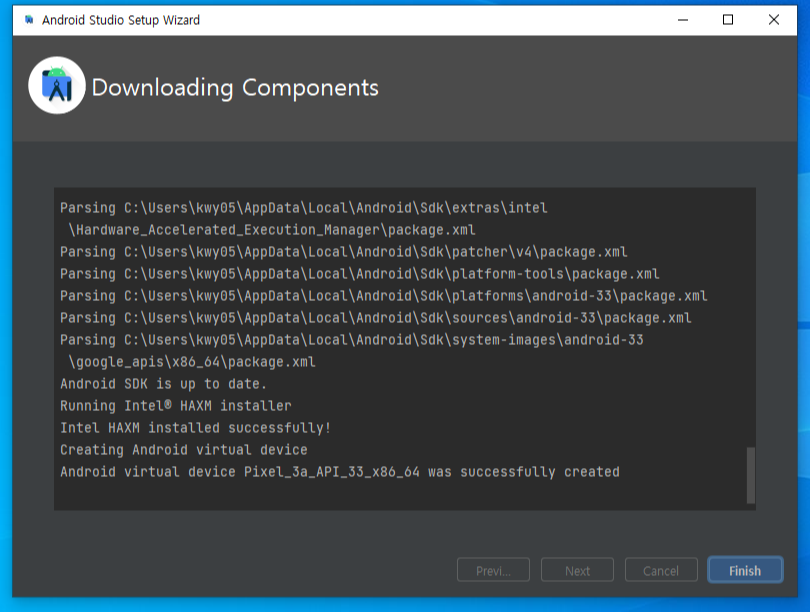This screenshot has height=612, width=810.
Task: Click the 'Downloading Components' heading
Action: pos(235,87)
